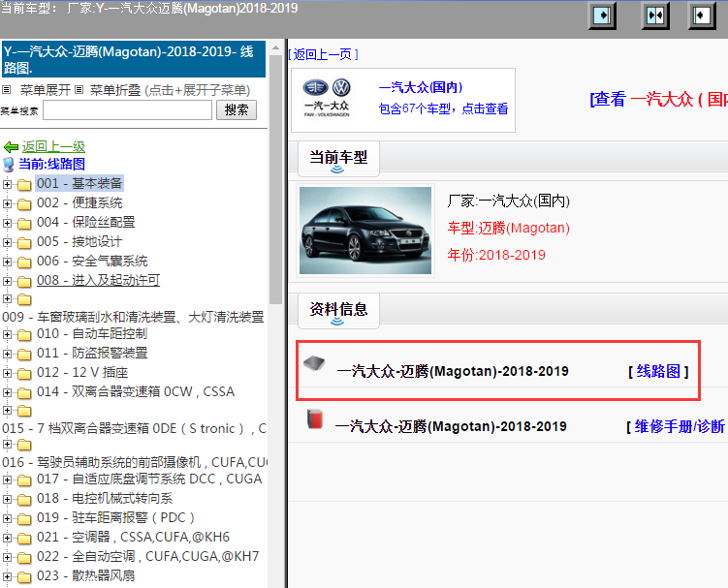Viewport: 728px width, 588px height.
Task: Click the 搜索 button
Action: tap(237, 110)
